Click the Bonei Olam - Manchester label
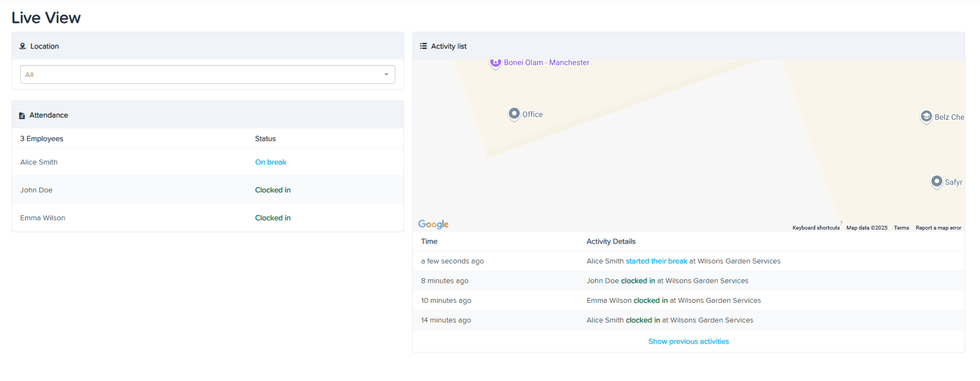 click(547, 63)
